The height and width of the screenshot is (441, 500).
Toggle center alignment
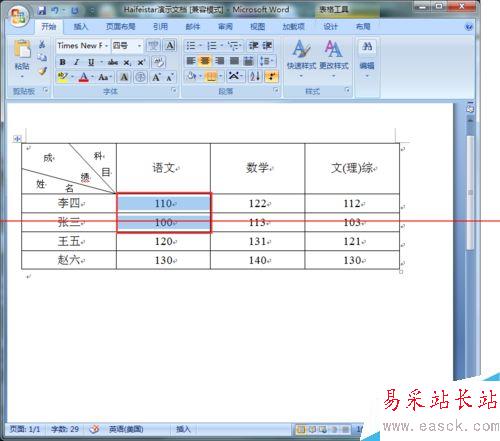[x=205, y=61]
